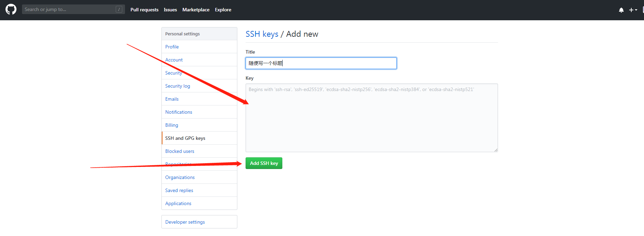Click the slash shortcut icon in search
The image size is (644, 236).
click(x=119, y=9)
